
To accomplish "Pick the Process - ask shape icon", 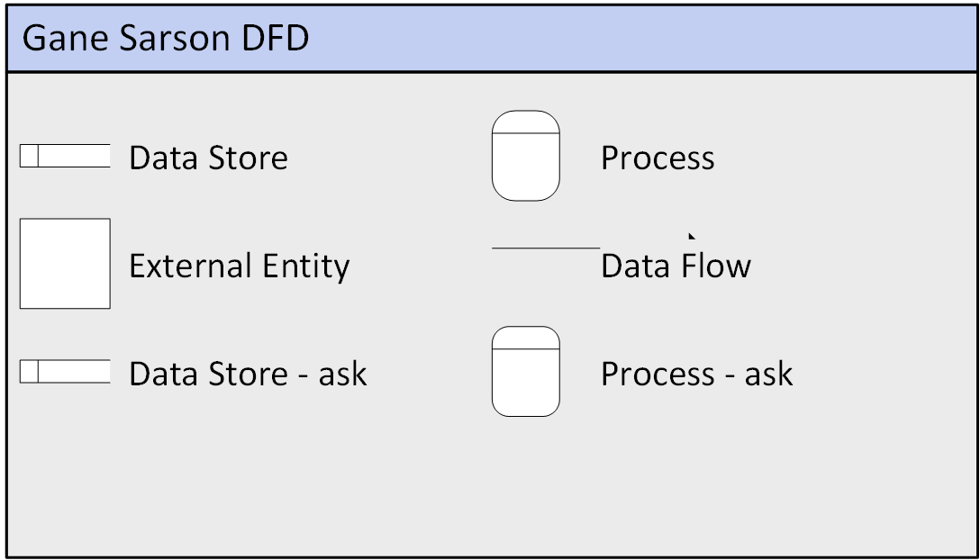I will point(525,378).
